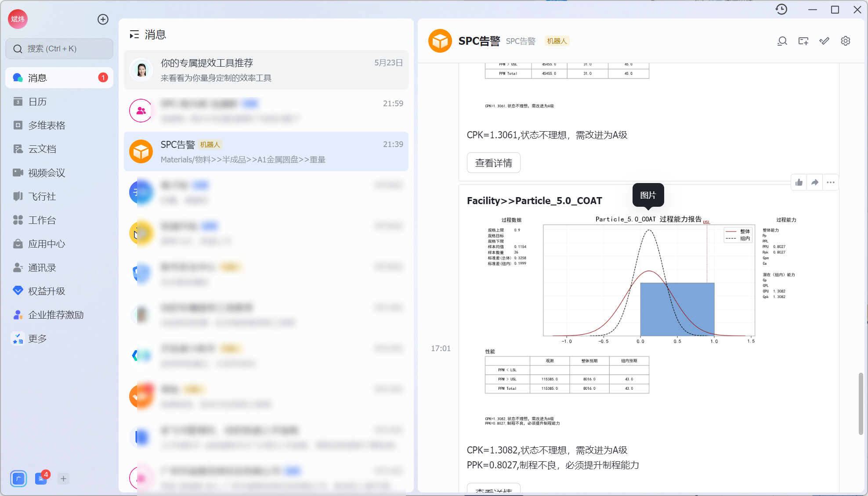Like the message with thumbs-up icon

799,183
